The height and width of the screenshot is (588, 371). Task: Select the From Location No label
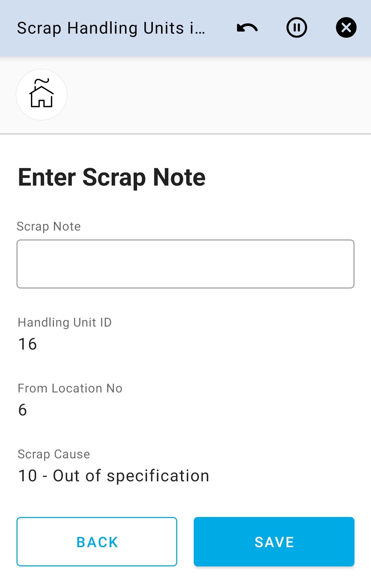[70, 388]
